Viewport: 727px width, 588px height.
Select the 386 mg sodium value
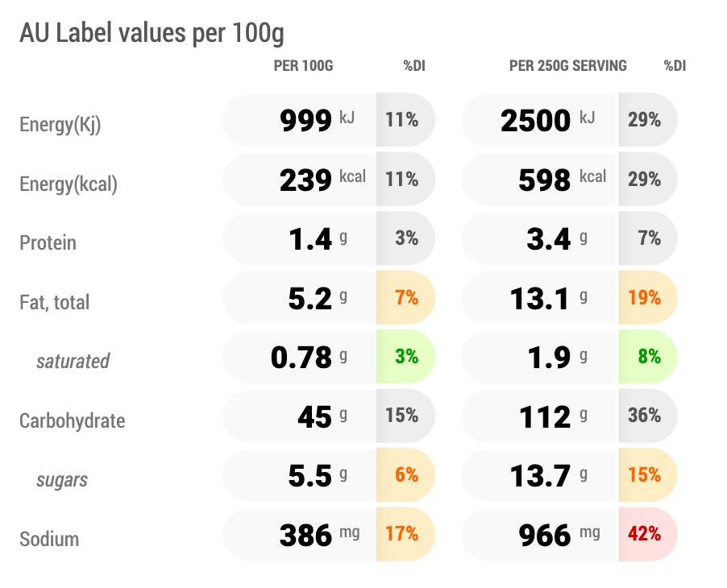(x=306, y=535)
